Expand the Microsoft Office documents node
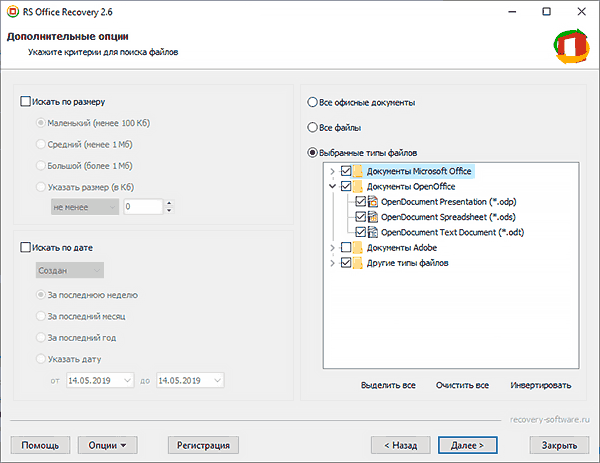This screenshot has width=600, height=463. point(332,171)
